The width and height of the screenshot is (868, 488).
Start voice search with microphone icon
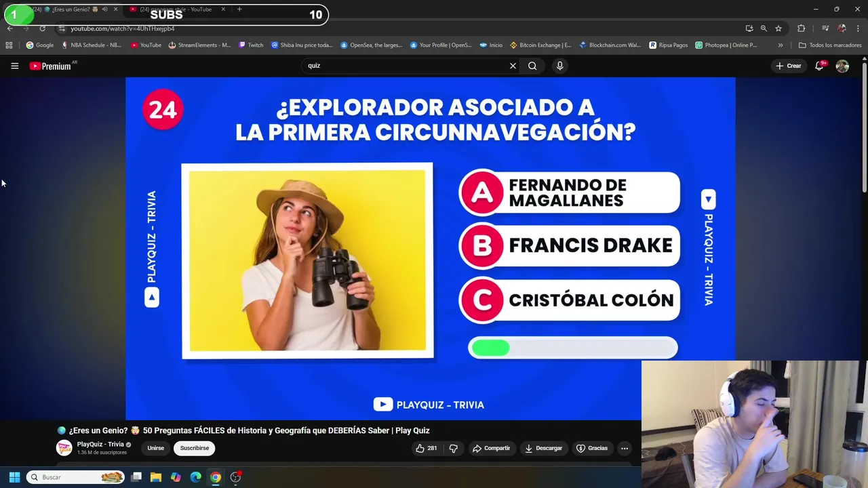point(559,66)
